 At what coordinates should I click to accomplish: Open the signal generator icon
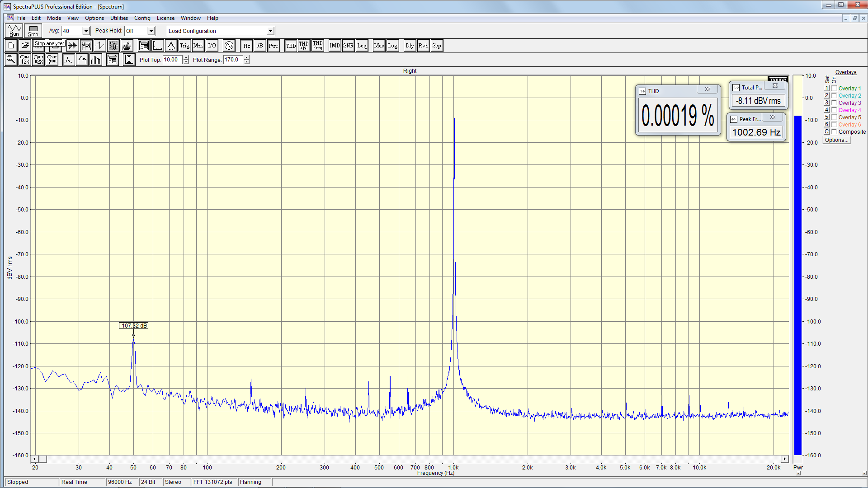229,46
